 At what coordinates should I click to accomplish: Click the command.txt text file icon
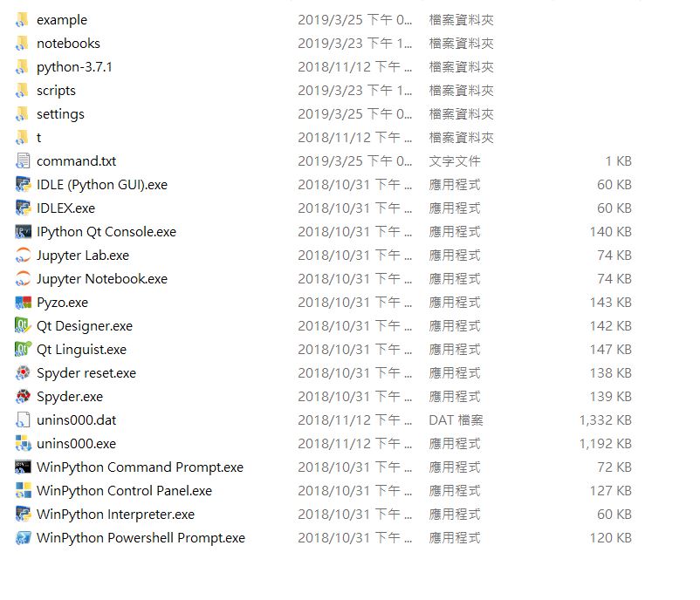pyautogui.click(x=23, y=161)
